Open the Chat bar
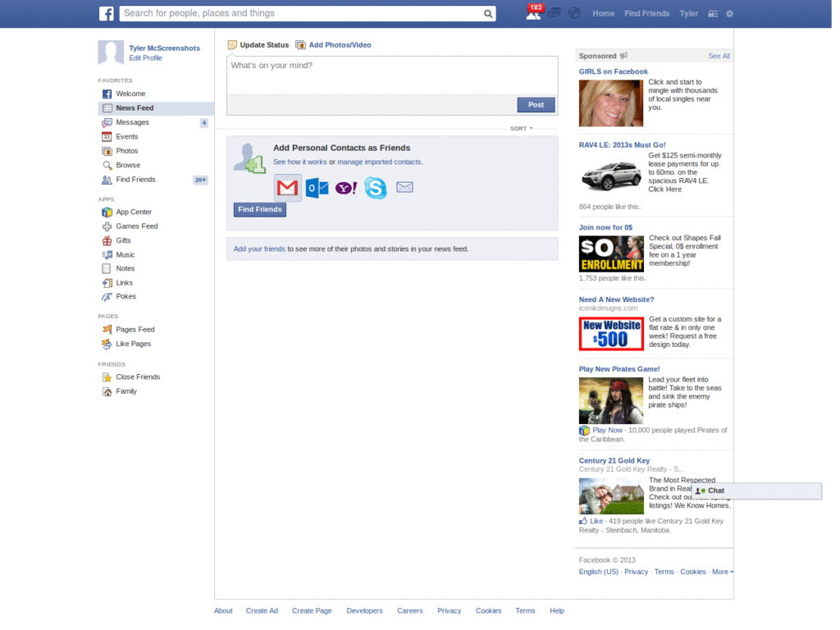 [757, 491]
